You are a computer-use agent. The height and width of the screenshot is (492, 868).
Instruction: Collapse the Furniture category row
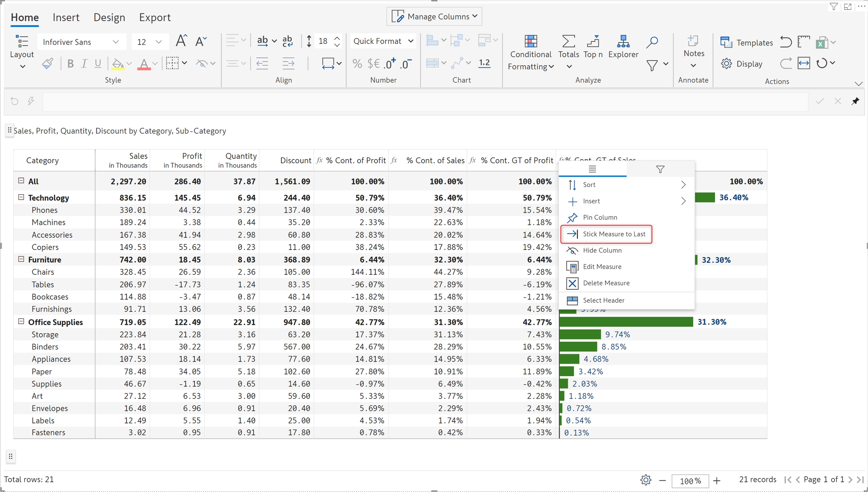(21, 259)
